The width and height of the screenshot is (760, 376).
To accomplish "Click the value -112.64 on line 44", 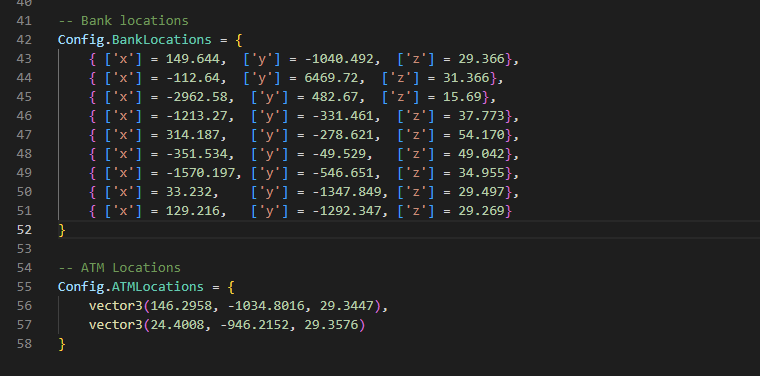I will coord(192,78).
